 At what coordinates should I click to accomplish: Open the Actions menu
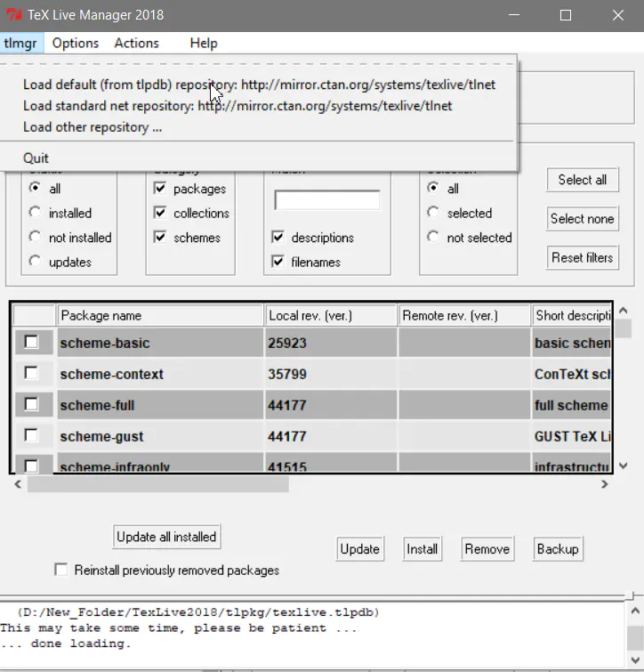point(137,44)
